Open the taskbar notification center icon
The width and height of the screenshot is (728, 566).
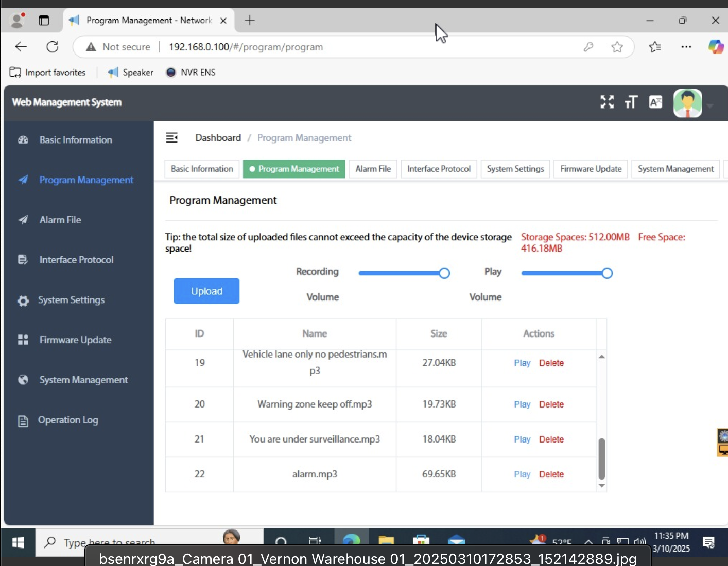(x=708, y=542)
